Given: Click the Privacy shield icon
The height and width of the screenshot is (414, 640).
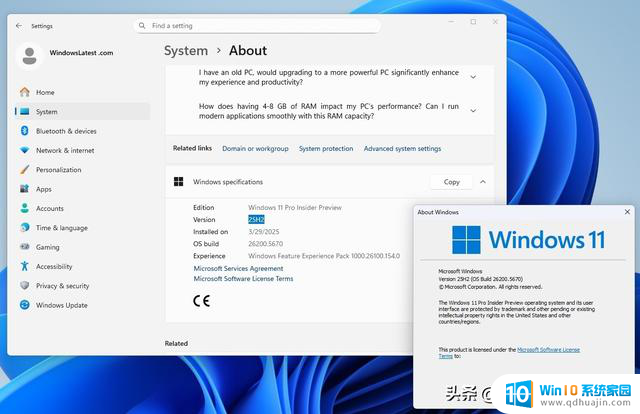Looking at the screenshot, I should coord(24,285).
